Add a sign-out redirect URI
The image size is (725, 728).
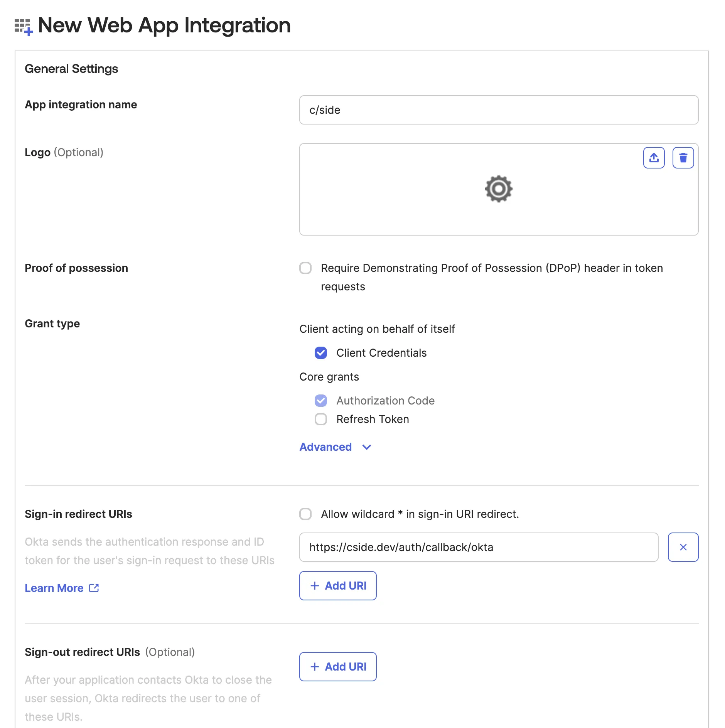tap(338, 667)
